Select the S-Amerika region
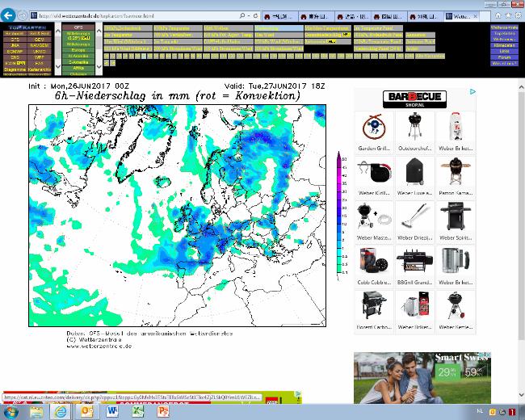This screenshot has height=420, width=525. (x=78, y=62)
